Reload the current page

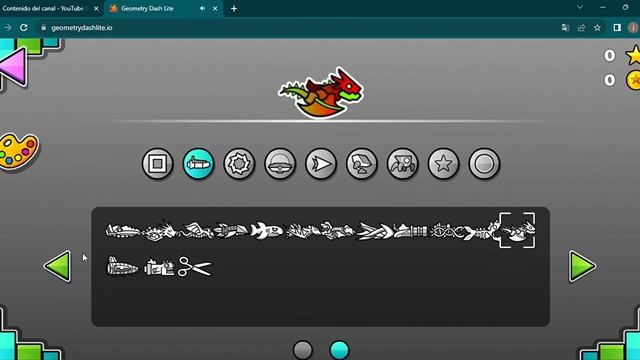click(24, 27)
